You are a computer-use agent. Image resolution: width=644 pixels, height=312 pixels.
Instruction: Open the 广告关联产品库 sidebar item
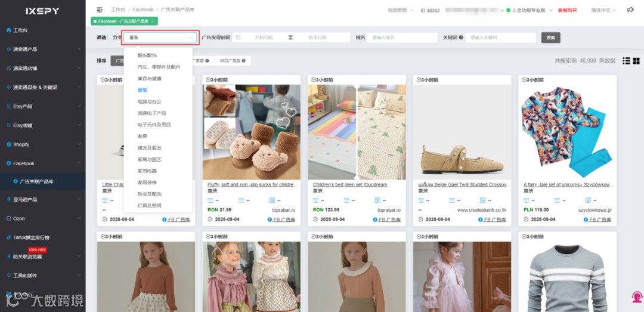coord(43,181)
